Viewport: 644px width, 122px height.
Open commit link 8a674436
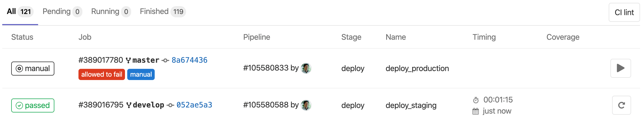[x=189, y=60]
